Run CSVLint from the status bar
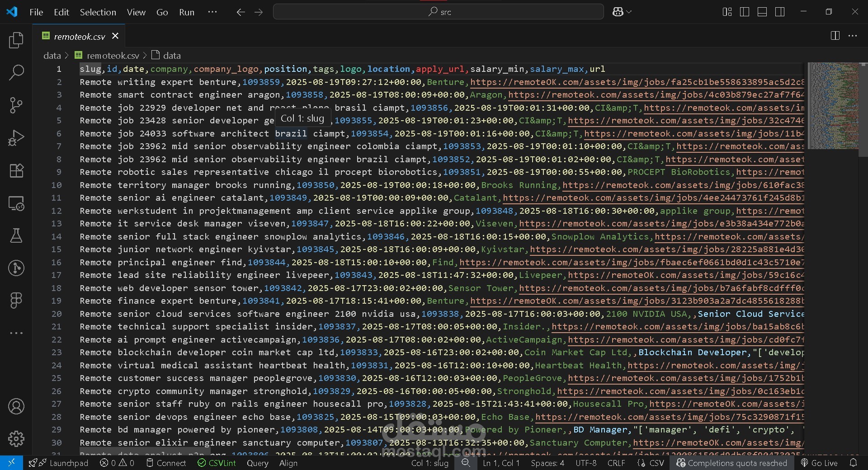Viewport: 868px width, 470px height. tap(217, 463)
